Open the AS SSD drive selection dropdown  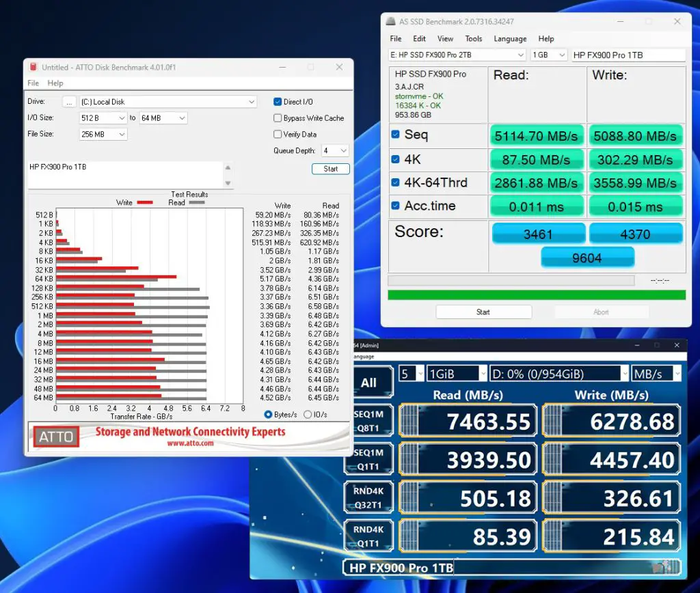pyautogui.click(x=457, y=55)
